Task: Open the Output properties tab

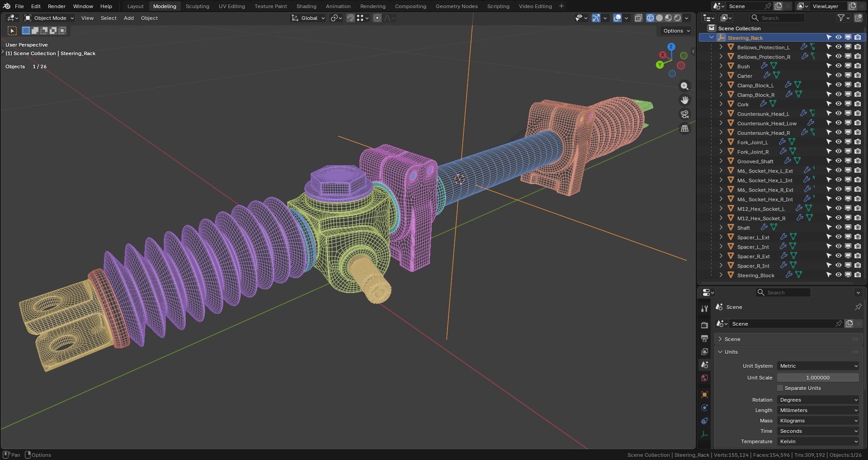Action: coord(704,338)
